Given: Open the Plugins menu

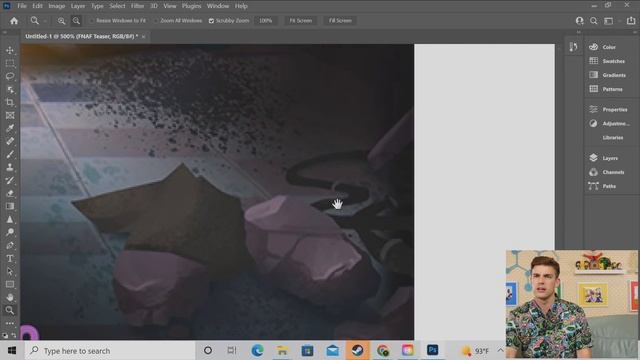Looking at the screenshot, I should pyautogui.click(x=191, y=6).
